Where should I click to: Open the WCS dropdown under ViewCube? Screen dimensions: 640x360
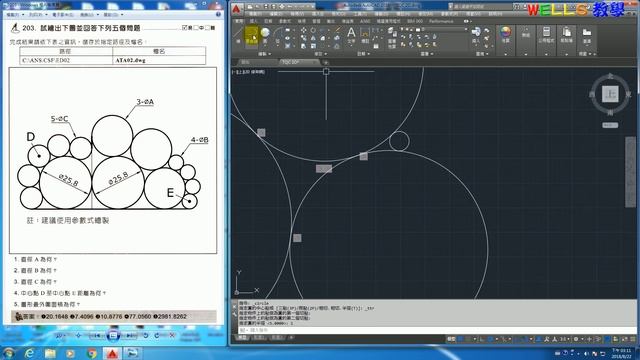(610, 125)
